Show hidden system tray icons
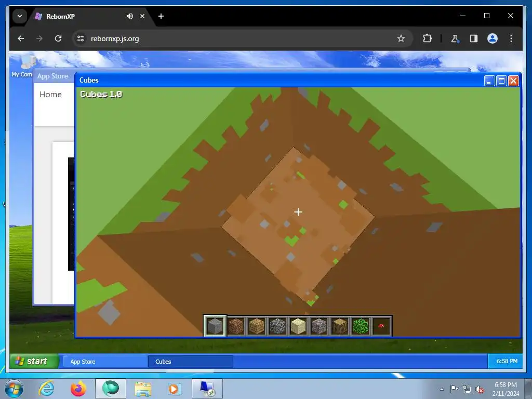 pyautogui.click(x=442, y=389)
